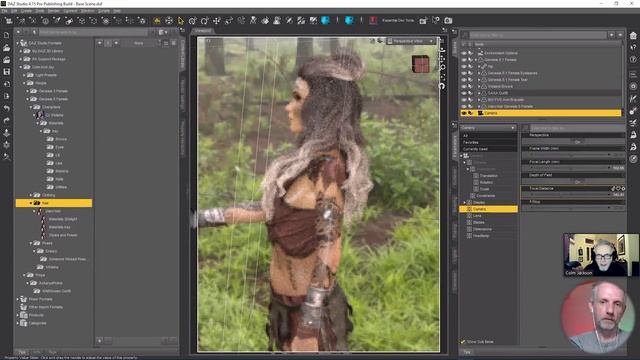
Task: Click the Scene pane filter search field
Action: tap(538, 35)
